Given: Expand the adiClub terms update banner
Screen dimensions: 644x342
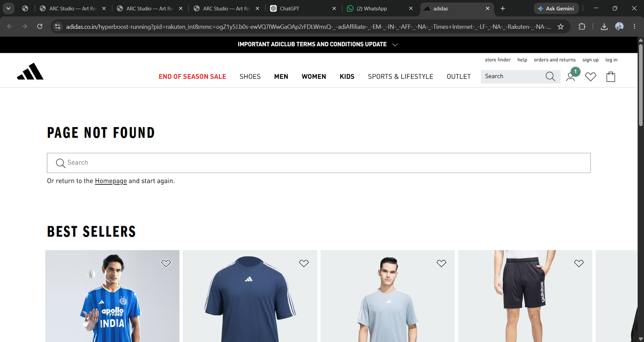Looking at the screenshot, I should (x=395, y=45).
